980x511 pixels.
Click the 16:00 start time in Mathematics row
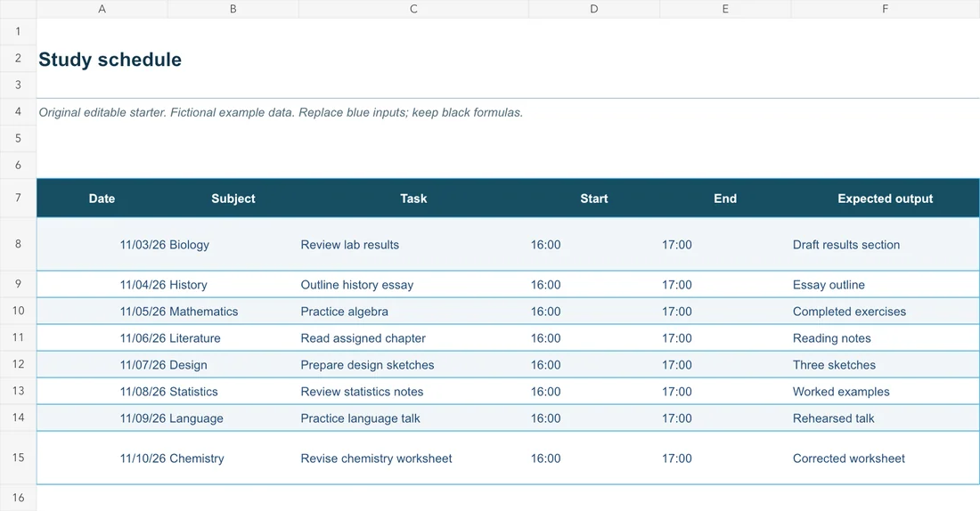pos(593,312)
